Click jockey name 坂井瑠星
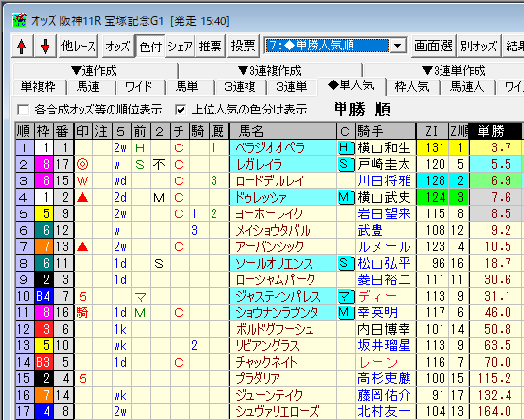The height and width of the screenshot is (420, 524). pyautogui.click(x=384, y=345)
